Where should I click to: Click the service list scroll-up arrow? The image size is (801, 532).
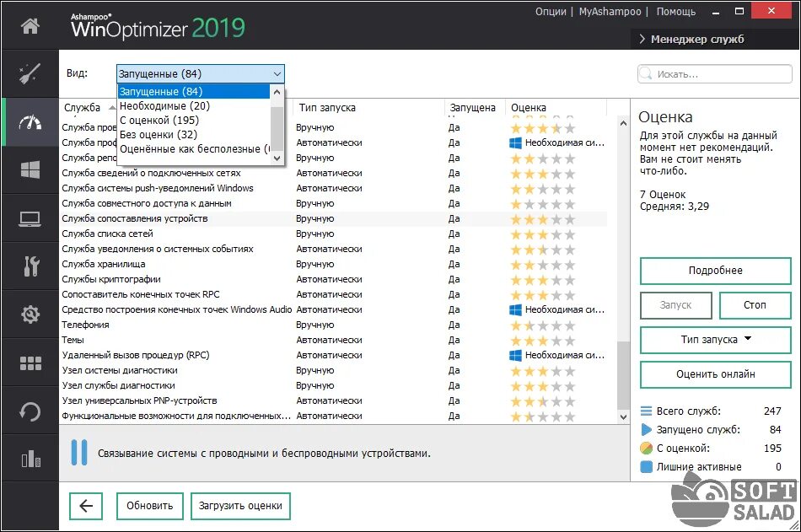pyautogui.click(x=623, y=123)
